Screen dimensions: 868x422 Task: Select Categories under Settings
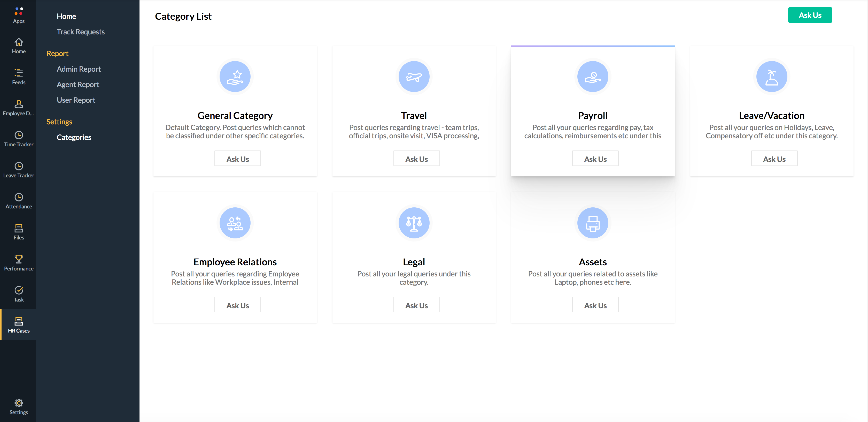pos(74,137)
